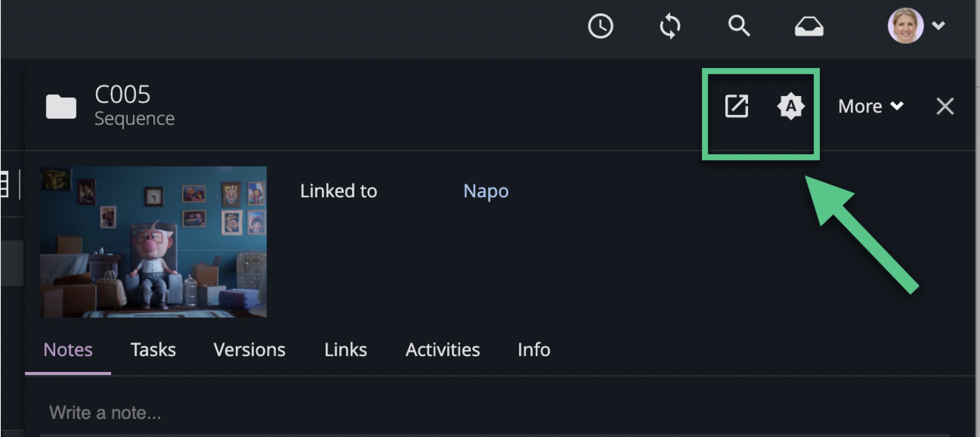Expand the avatar chevron in top-right corner
Image resolution: width=980 pixels, height=437 pixels.
[938, 25]
